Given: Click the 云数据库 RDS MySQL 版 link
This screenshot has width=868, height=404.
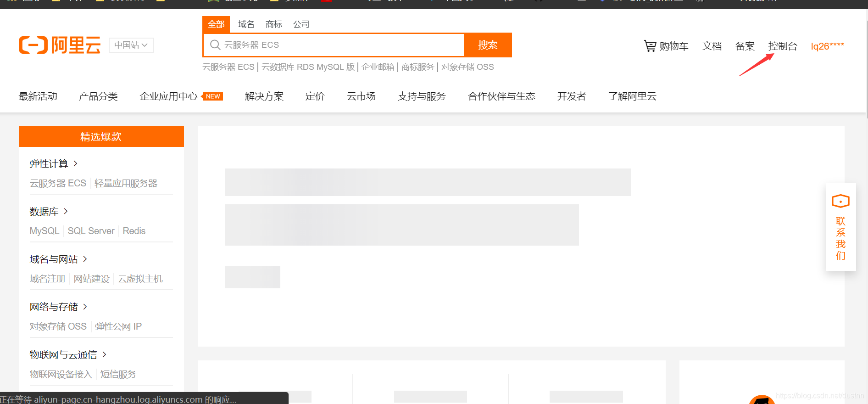Looking at the screenshot, I should tap(308, 67).
